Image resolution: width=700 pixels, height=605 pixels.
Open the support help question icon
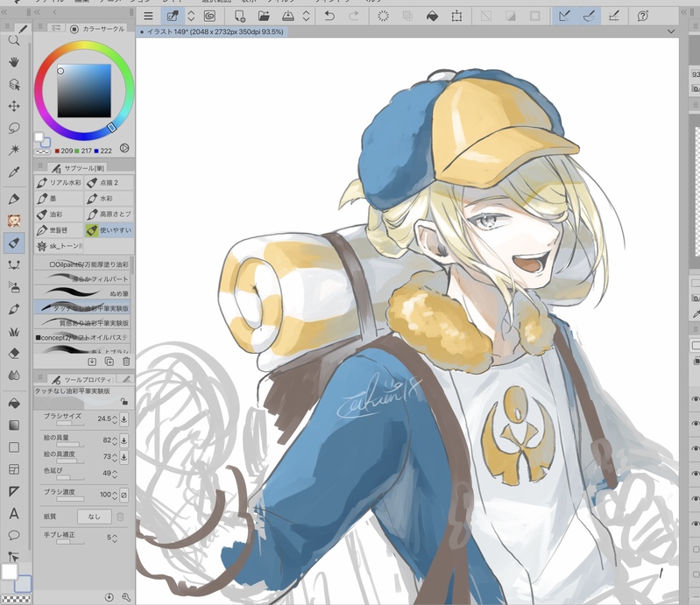(642, 17)
